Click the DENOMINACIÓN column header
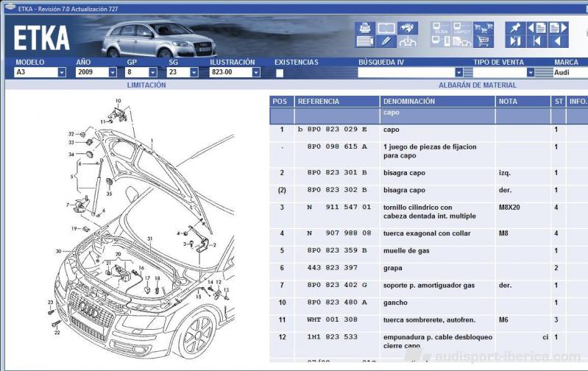The width and height of the screenshot is (588, 371). pyautogui.click(x=438, y=102)
